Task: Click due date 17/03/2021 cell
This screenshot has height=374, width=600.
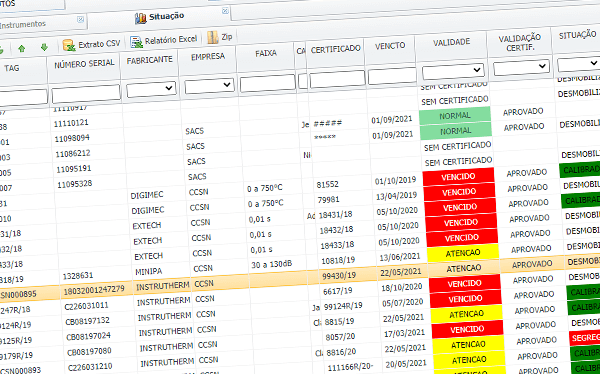Action: pos(404,333)
